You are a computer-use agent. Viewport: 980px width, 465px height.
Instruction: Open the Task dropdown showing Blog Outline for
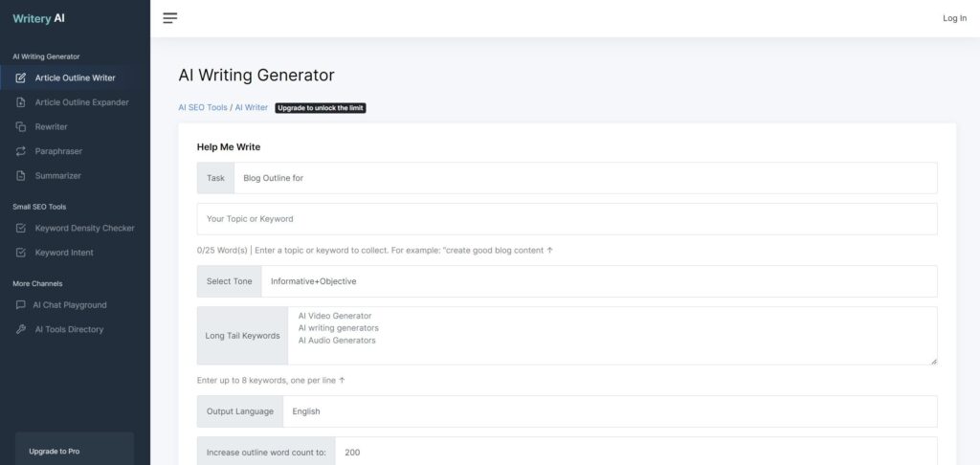(x=585, y=178)
